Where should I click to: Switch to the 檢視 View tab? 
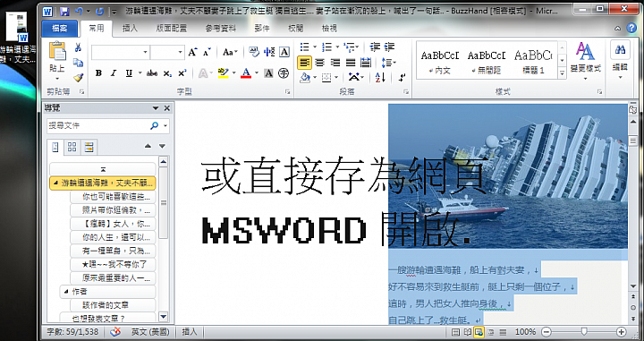(329, 29)
